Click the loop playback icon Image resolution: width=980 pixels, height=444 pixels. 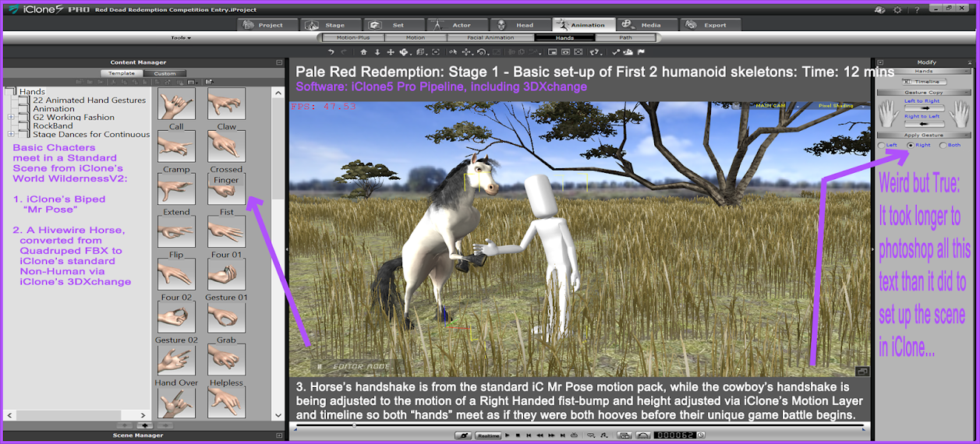click(574, 435)
